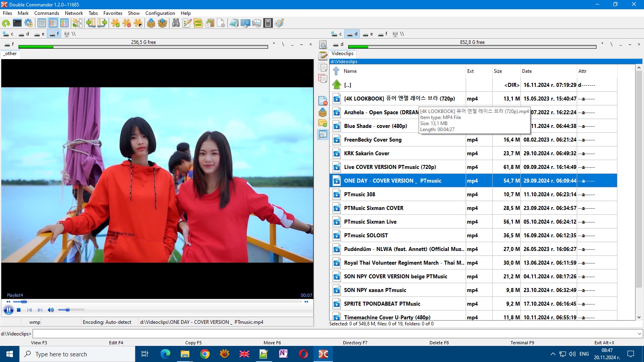Viewport: 644px width, 362px height.
Task: Click the Pack files box icon
Action: tap(151, 23)
